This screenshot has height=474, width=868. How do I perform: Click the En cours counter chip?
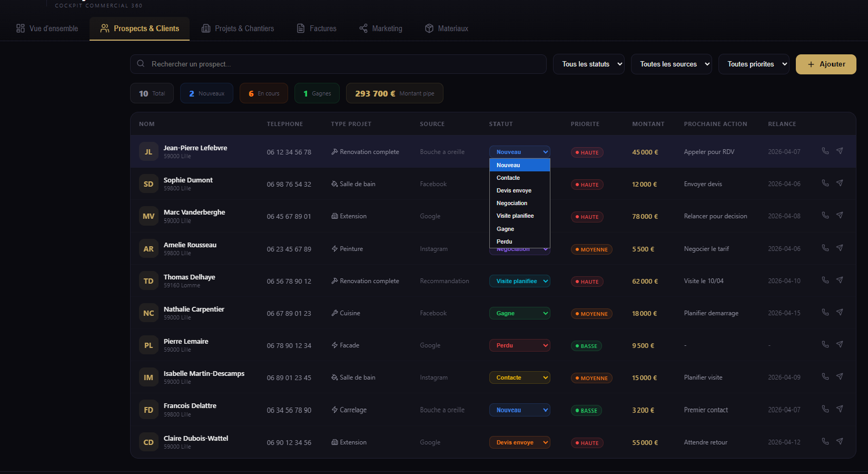[x=264, y=93]
